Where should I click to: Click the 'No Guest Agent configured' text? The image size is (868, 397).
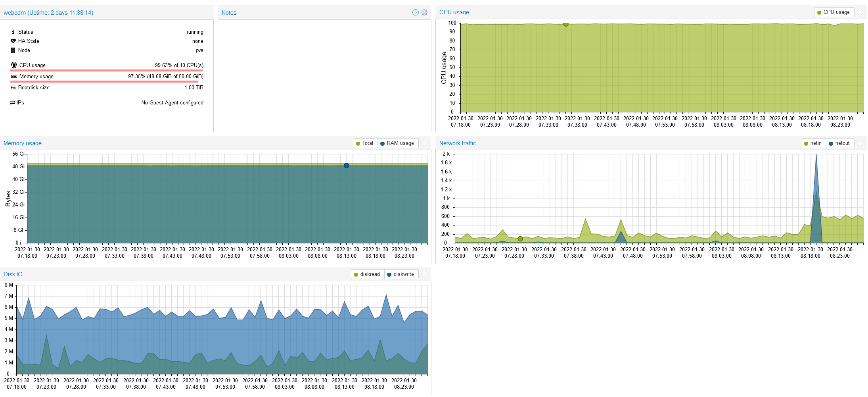click(172, 102)
